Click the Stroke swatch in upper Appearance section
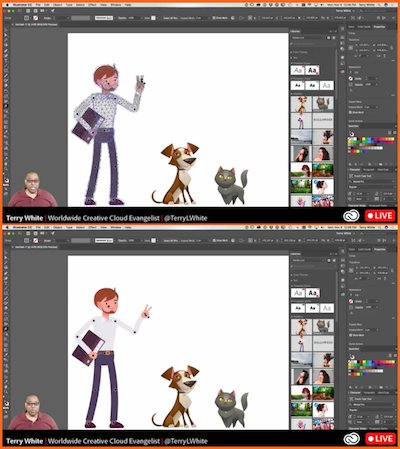400x449 pixels. 351,79
